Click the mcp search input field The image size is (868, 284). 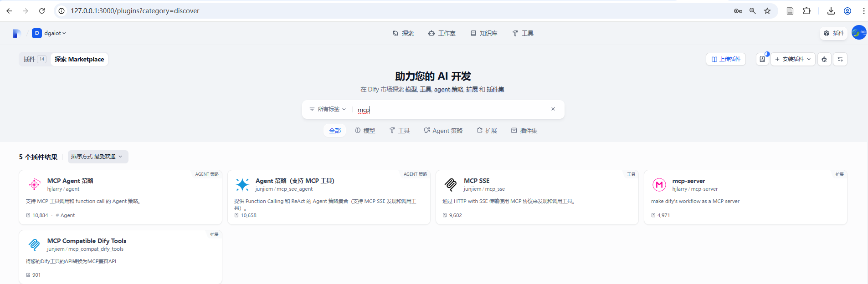tap(451, 110)
